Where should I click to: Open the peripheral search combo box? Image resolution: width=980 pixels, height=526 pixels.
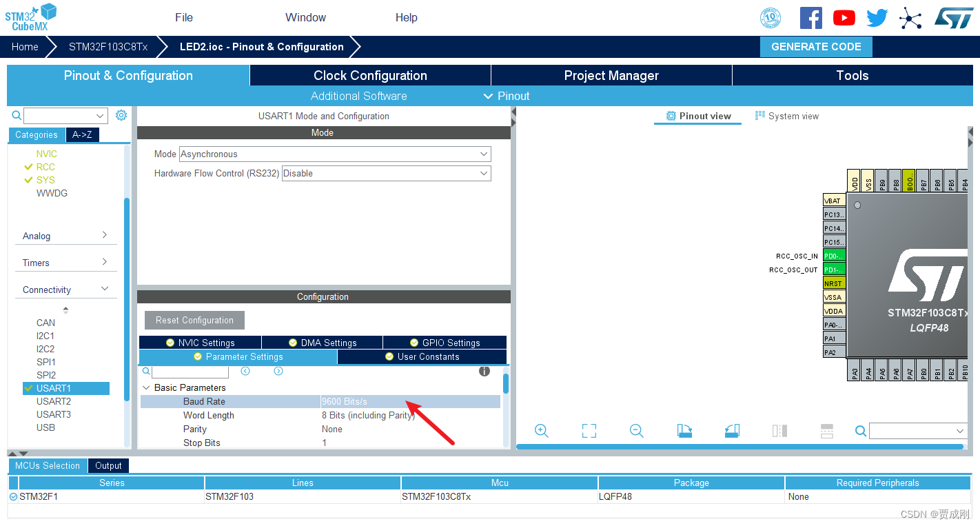point(65,116)
